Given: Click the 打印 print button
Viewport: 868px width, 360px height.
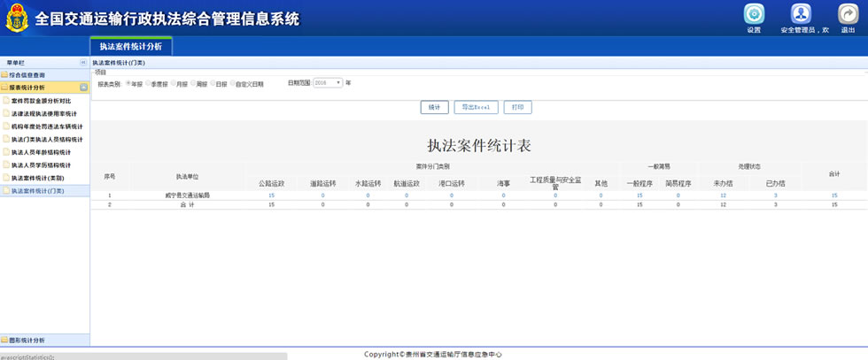Looking at the screenshot, I should 517,107.
